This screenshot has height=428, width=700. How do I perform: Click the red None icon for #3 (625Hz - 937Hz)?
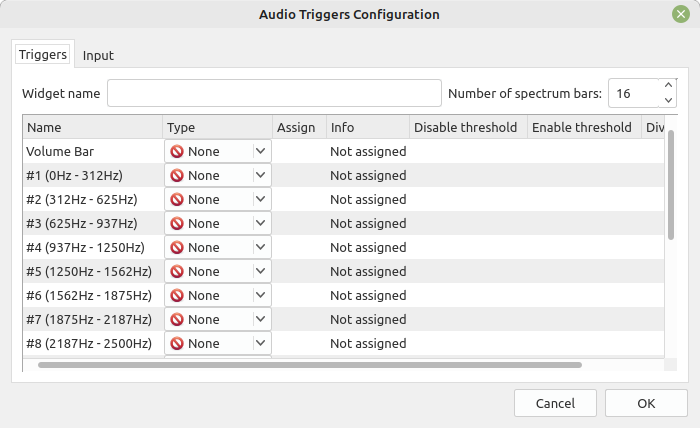(177, 224)
